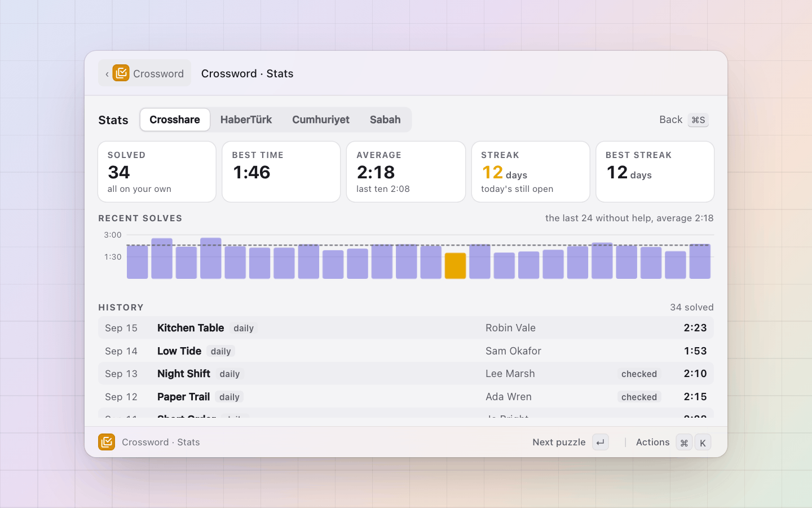The width and height of the screenshot is (812, 508).
Task: Click the Command key icon beside Actions
Action: tap(684, 443)
